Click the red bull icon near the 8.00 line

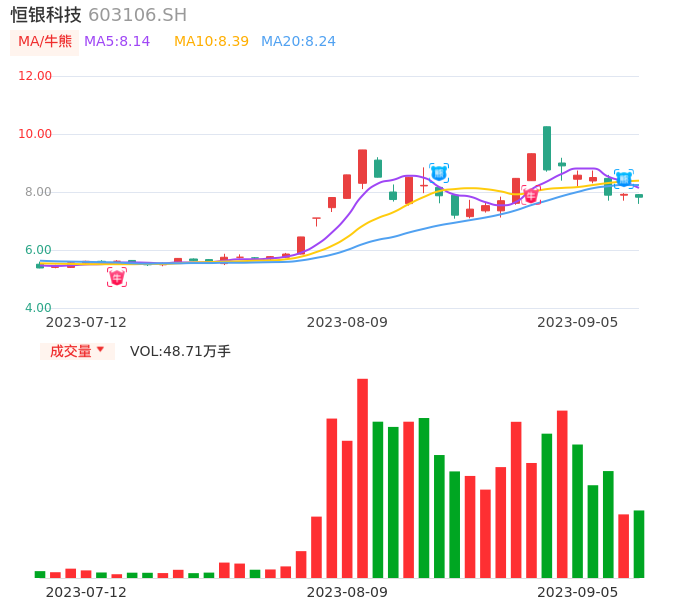(531, 195)
